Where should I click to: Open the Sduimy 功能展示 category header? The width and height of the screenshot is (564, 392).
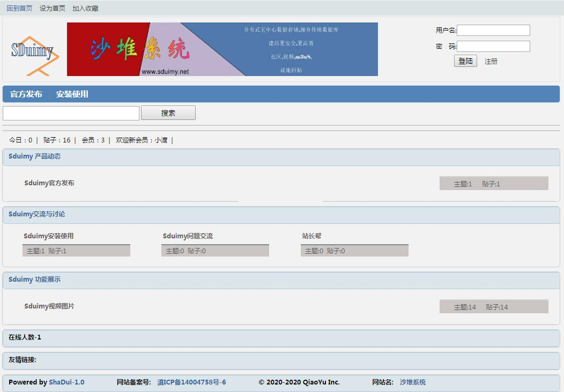tap(34, 280)
